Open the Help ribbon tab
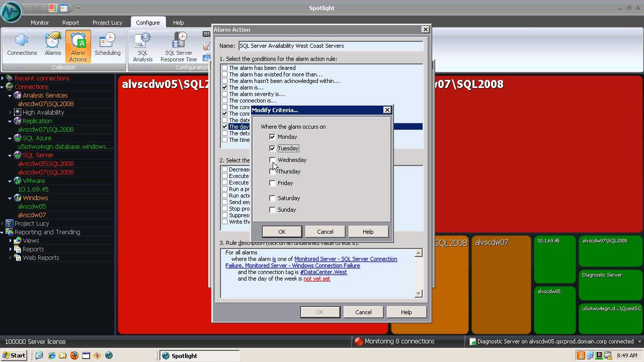Screen dimensions: 644x362 coord(178,23)
